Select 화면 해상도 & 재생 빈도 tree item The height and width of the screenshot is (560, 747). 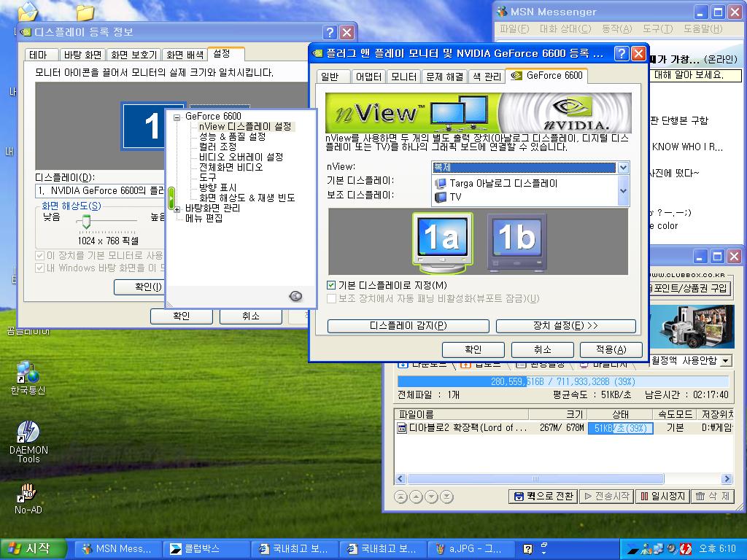tap(247, 198)
